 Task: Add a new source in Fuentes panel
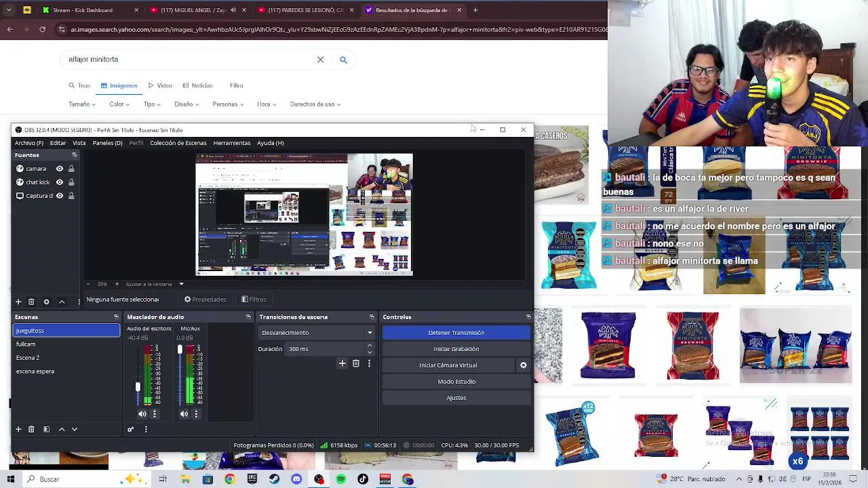click(18, 302)
